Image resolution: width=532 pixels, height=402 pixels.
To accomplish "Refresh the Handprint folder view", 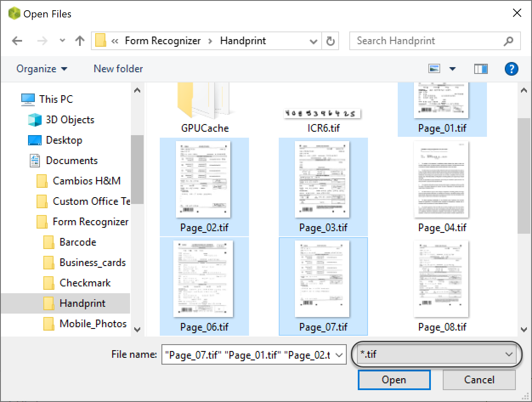I will pyautogui.click(x=330, y=41).
